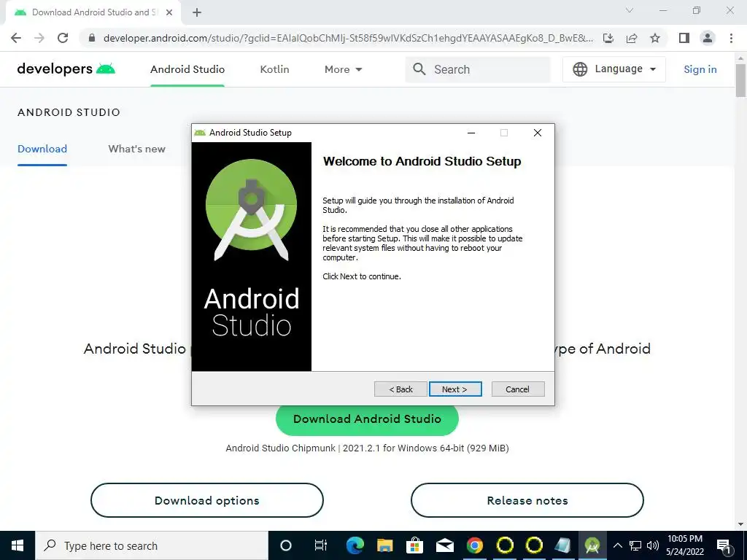
Task: Click Next in Android Studio Setup
Action: (455, 389)
